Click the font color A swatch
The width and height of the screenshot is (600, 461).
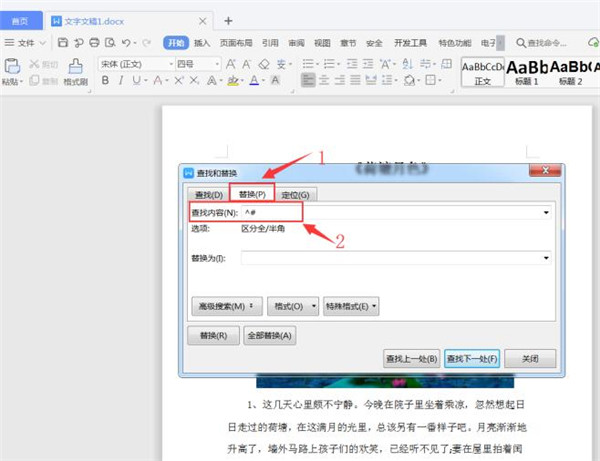point(255,81)
